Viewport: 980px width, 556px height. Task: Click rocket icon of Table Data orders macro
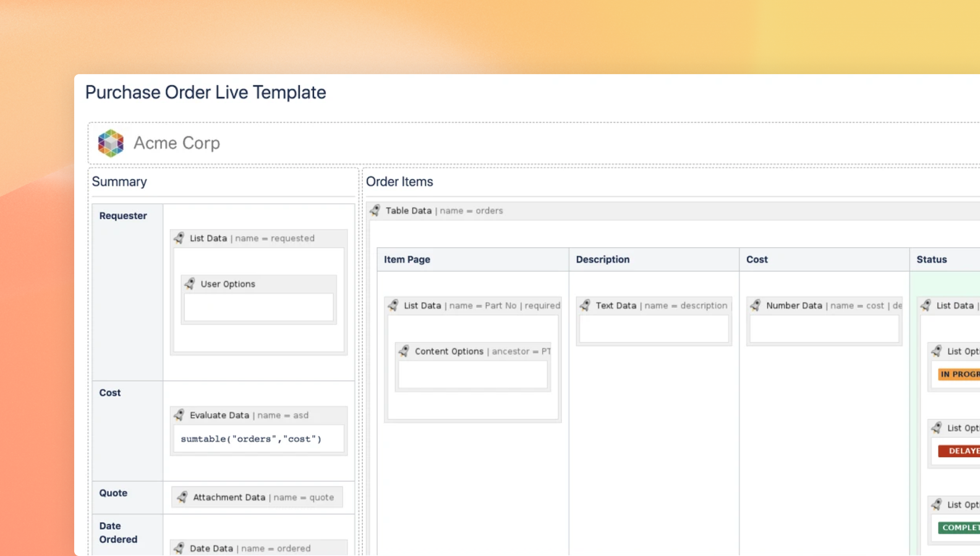pyautogui.click(x=375, y=211)
